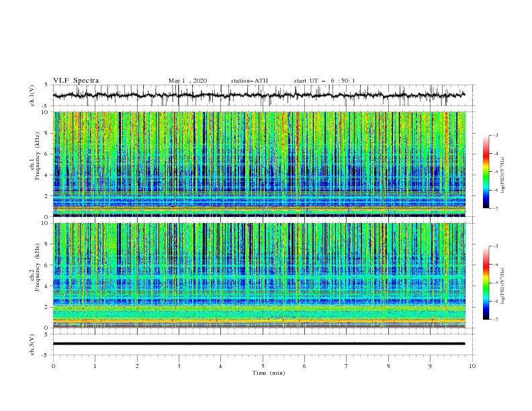Click inside the ch.1 spectrogram panel
Image resolution: width=532 pixels, height=411 pixels.
(259, 164)
